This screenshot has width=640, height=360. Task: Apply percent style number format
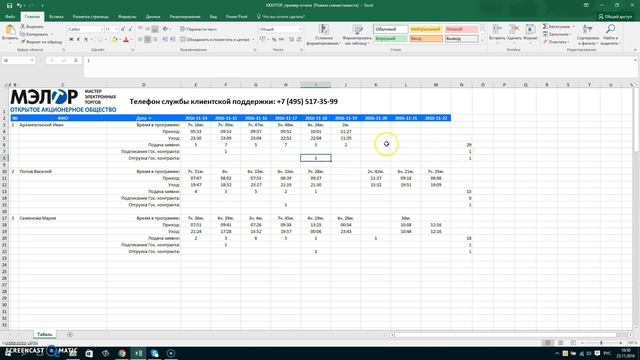pyautogui.click(x=274, y=40)
